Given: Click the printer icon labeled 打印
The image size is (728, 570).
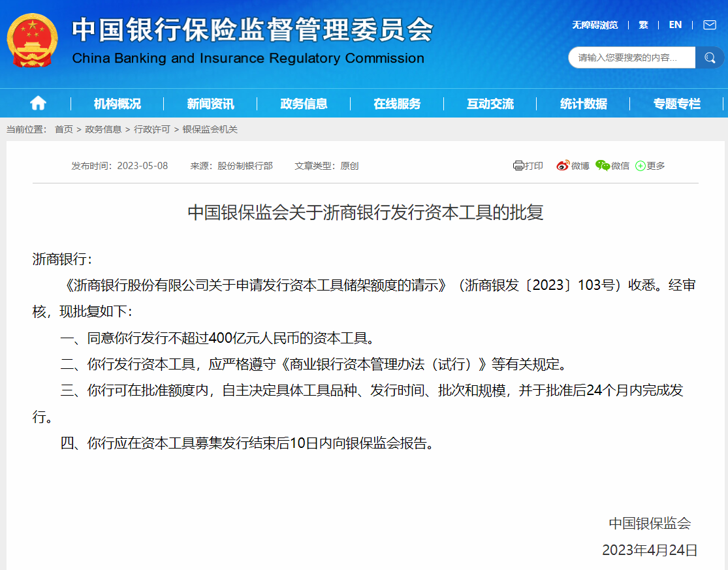Looking at the screenshot, I should pyautogui.click(x=518, y=166).
